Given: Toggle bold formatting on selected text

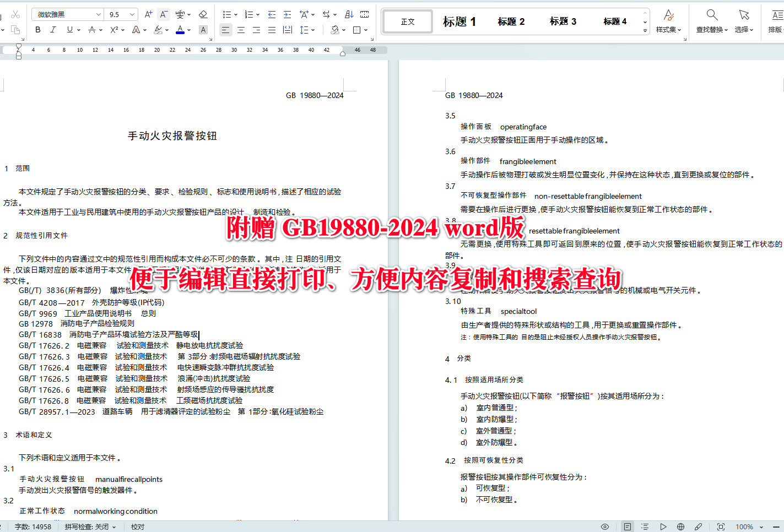Looking at the screenshot, I should click(37, 30).
